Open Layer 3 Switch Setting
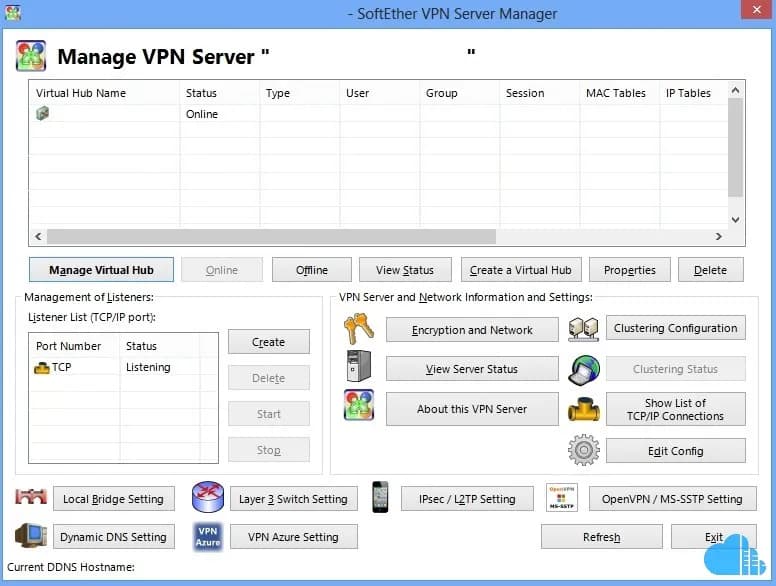The width and height of the screenshot is (776, 586). pos(293,499)
